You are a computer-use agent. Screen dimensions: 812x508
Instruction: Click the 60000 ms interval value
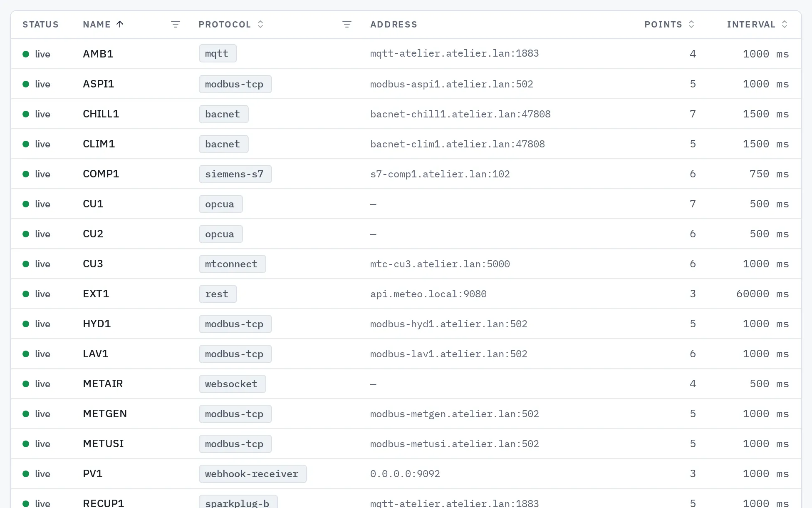click(x=762, y=294)
